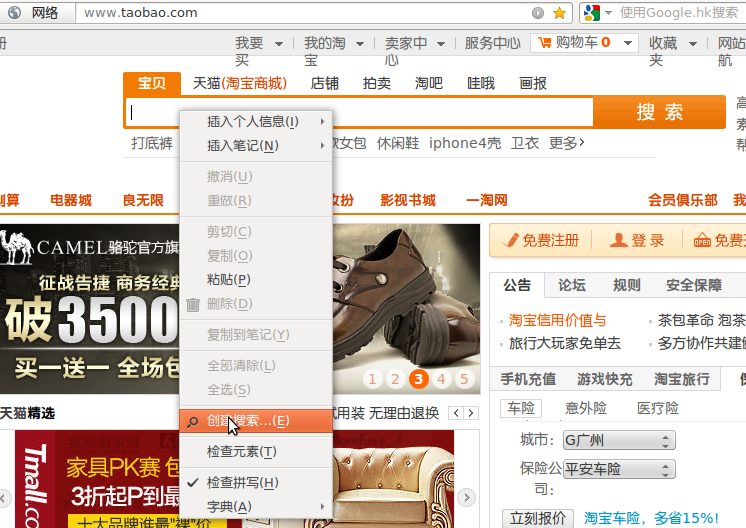Switch to the 游戏快充 tab

(605, 379)
